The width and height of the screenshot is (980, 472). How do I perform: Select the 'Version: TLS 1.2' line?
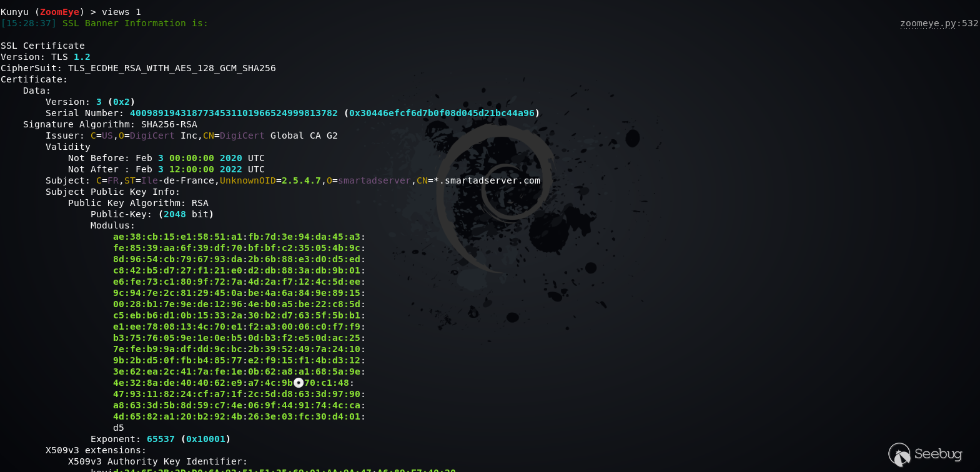coord(46,57)
